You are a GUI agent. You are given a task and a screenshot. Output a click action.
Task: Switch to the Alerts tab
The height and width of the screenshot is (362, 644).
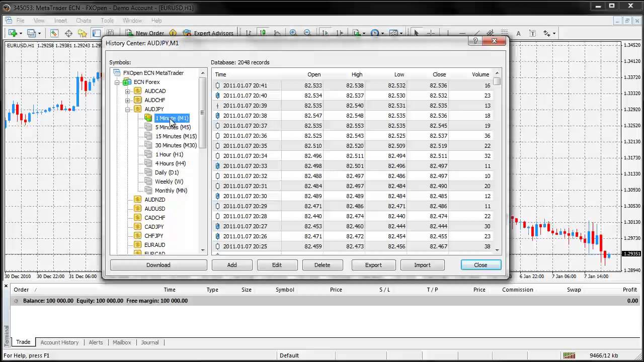pyautogui.click(x=96, y=342)
